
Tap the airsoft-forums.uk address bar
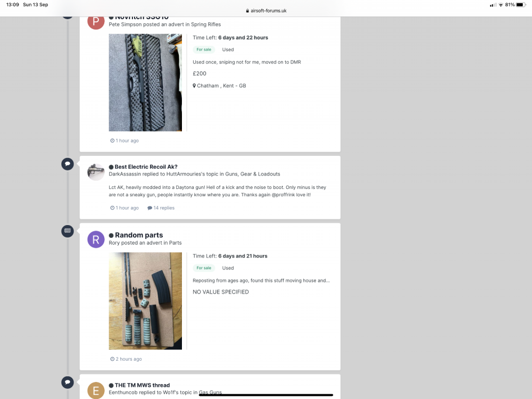pyautogui.click(x=266, y=11)
